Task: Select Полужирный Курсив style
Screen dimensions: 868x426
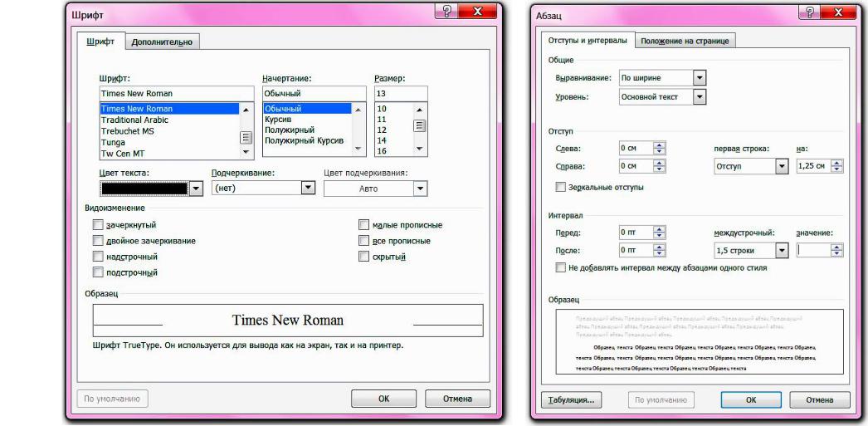Action: coord(307,140)
